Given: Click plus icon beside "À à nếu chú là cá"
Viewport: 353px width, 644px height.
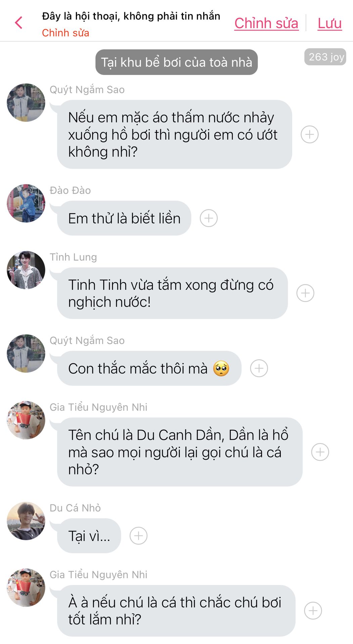Looking at the screenshot, I should [313, 610].
